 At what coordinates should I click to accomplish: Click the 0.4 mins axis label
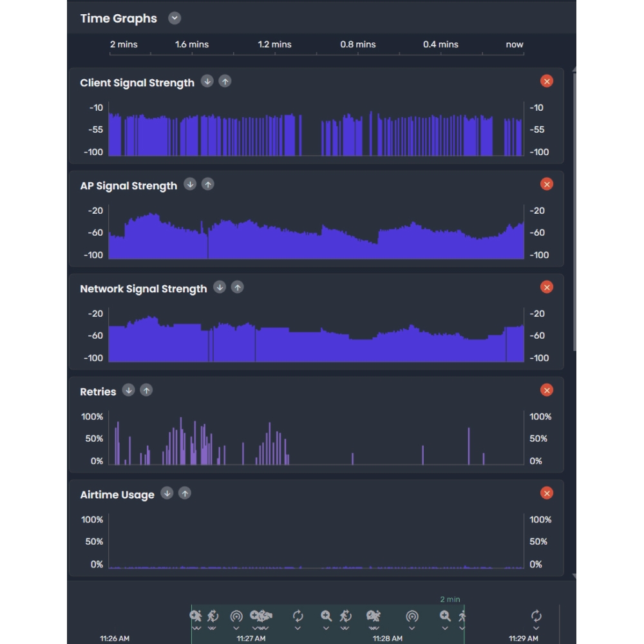click(440, 44)
